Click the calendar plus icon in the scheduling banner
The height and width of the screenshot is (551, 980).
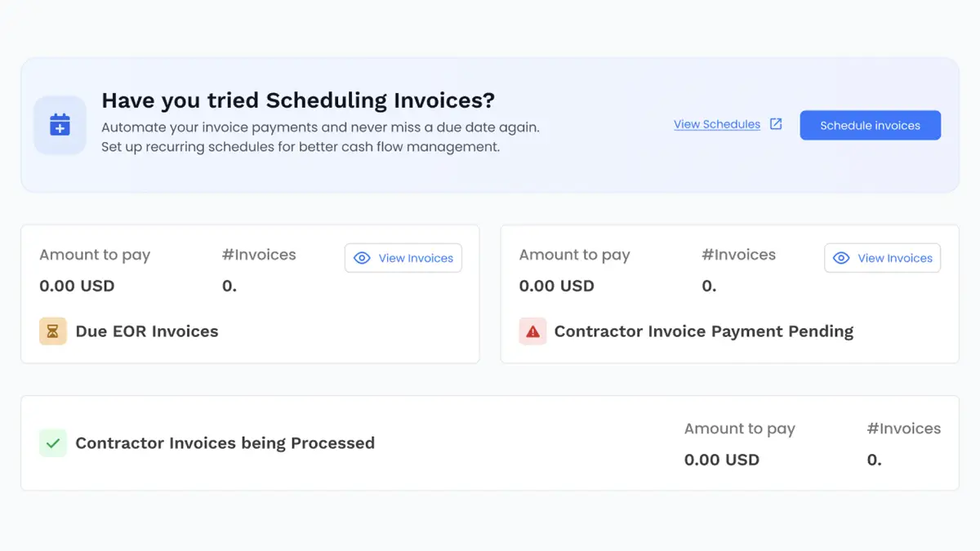coord(60,125)
